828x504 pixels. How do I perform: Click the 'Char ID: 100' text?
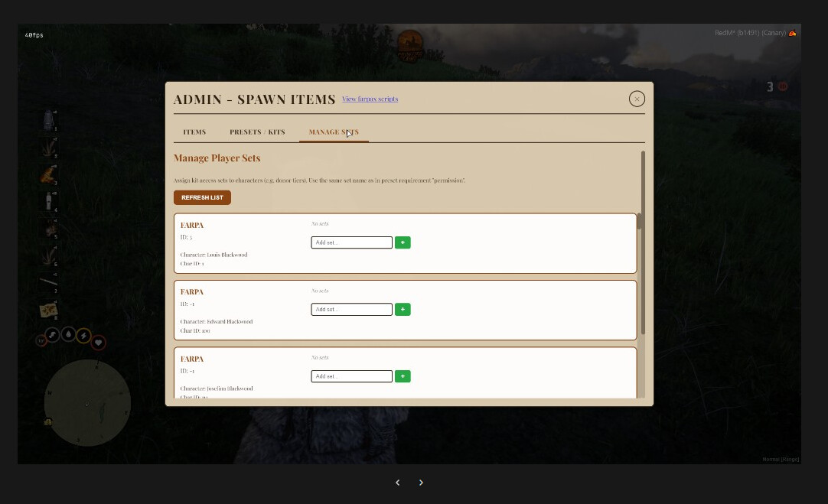[x=195, y=330]
